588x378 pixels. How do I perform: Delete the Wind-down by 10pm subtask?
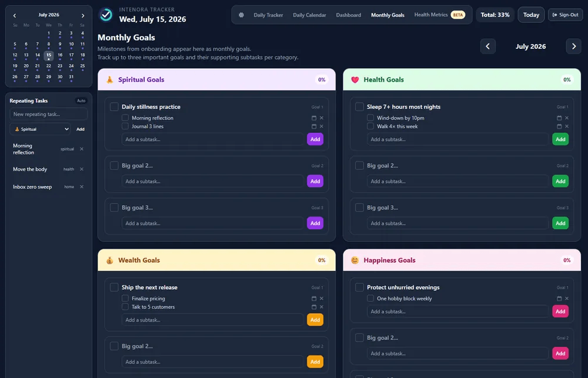tap(567, 118)
